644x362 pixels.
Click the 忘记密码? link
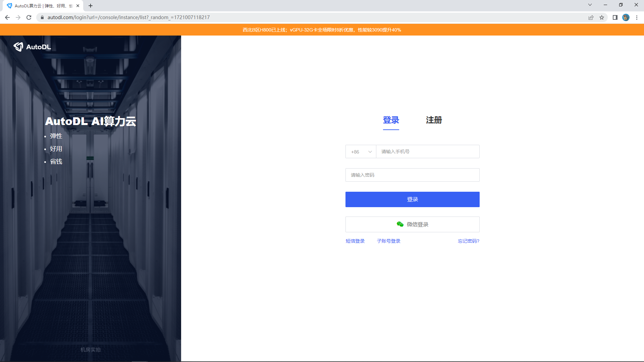pos(468,241)
